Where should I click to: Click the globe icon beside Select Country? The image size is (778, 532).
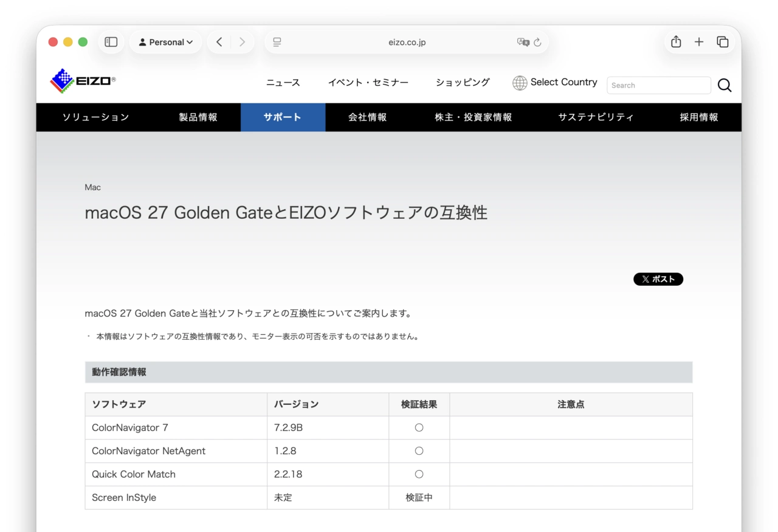pos(520,83)
